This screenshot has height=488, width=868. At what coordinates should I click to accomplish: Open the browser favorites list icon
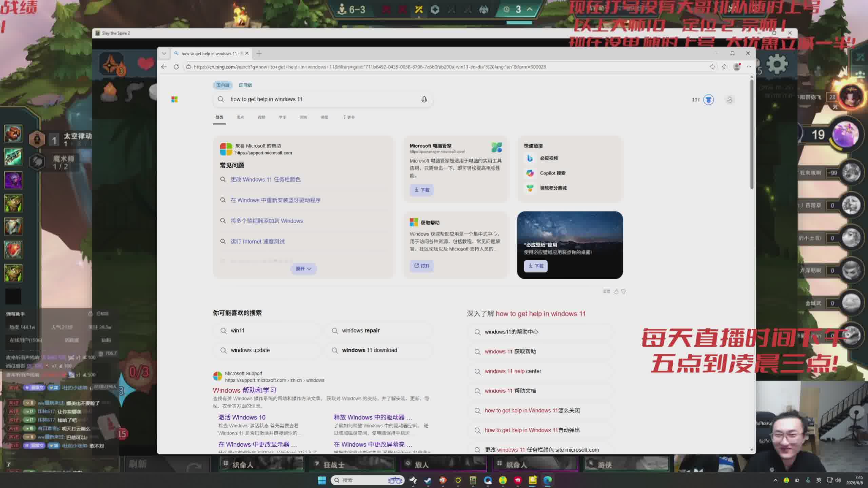coord(725,67)
